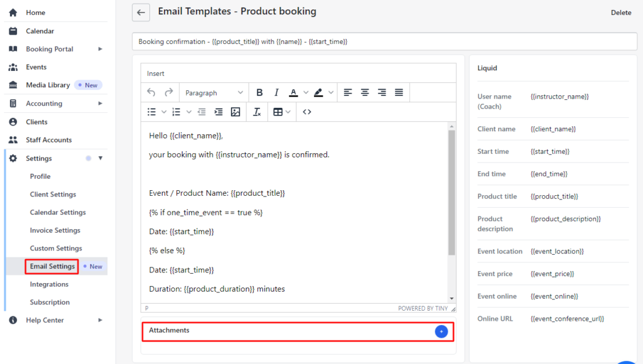Switch to Email Settings in the sidebar
The height and width of the screenshot is (364, 643).
coord(51,266)
